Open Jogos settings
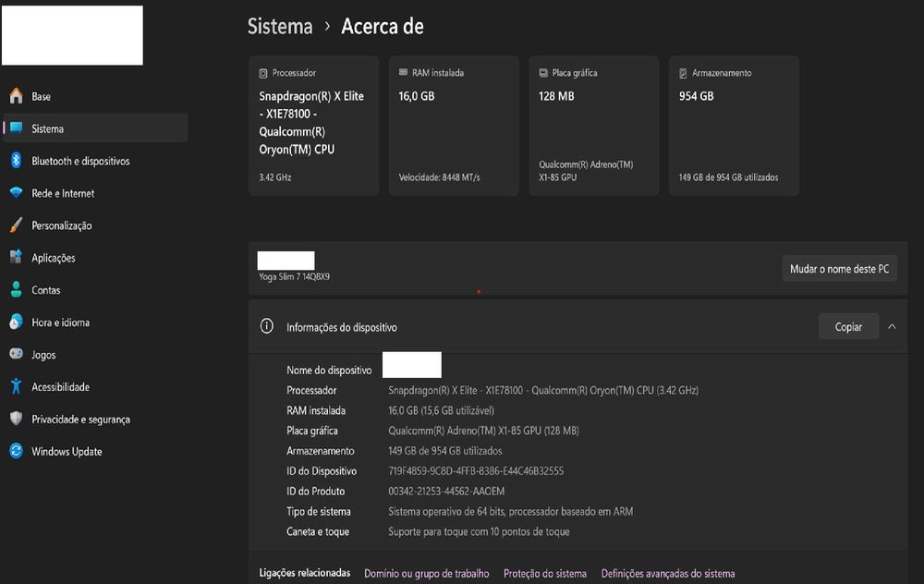The width and height of the screenshot is (924, 584). coord(95,354)
